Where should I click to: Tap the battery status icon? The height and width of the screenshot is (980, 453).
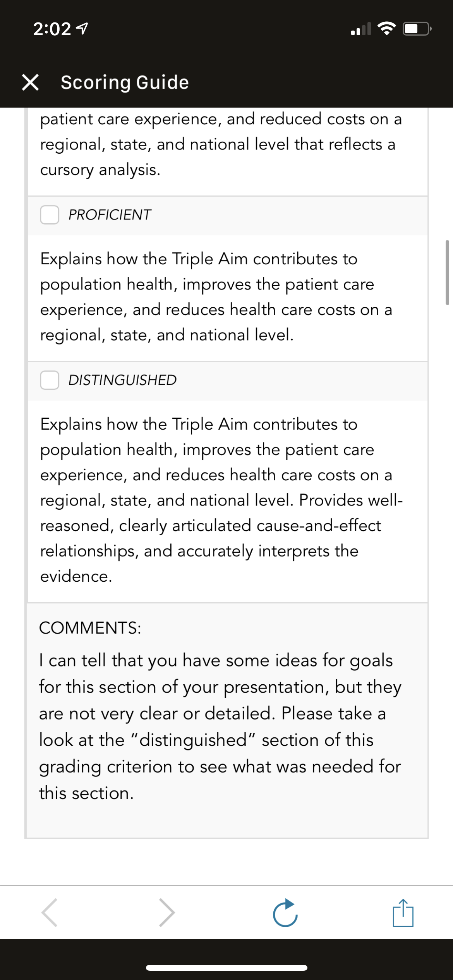coord(417,29)
